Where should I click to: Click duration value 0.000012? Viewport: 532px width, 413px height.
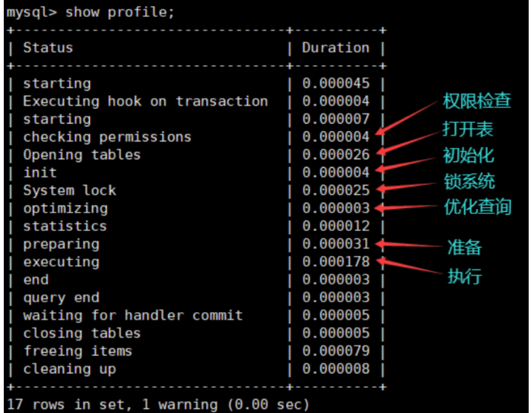(x=336, y=226)
